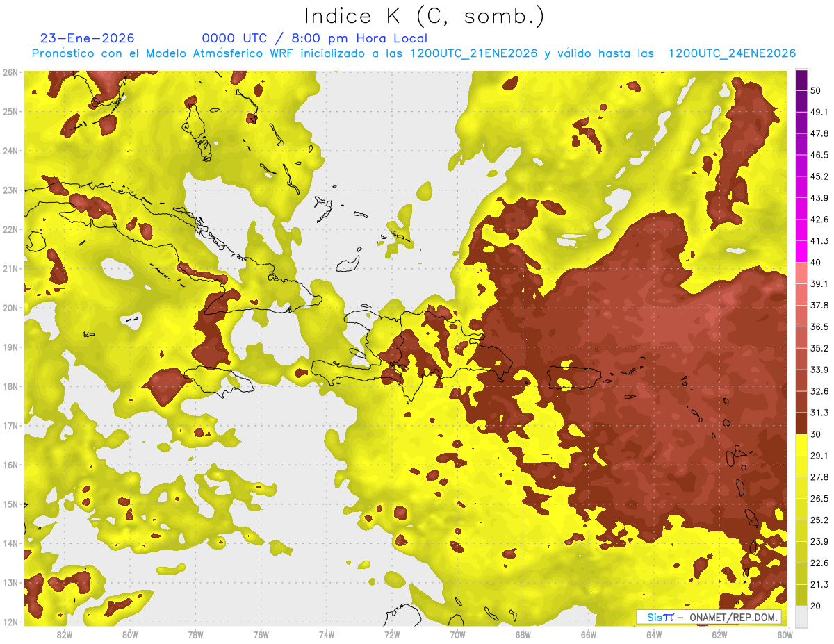Click the magenta colorbar segment between 40 and 41.3
The height and width of the screenshot is (644, 834).
pyautogui.click(x=801, y=251)
